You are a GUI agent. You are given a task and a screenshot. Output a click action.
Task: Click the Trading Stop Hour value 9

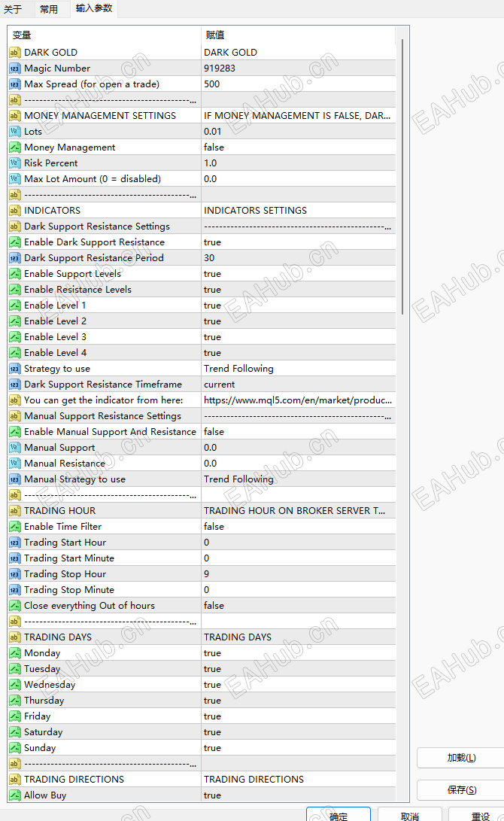[299, 574]
